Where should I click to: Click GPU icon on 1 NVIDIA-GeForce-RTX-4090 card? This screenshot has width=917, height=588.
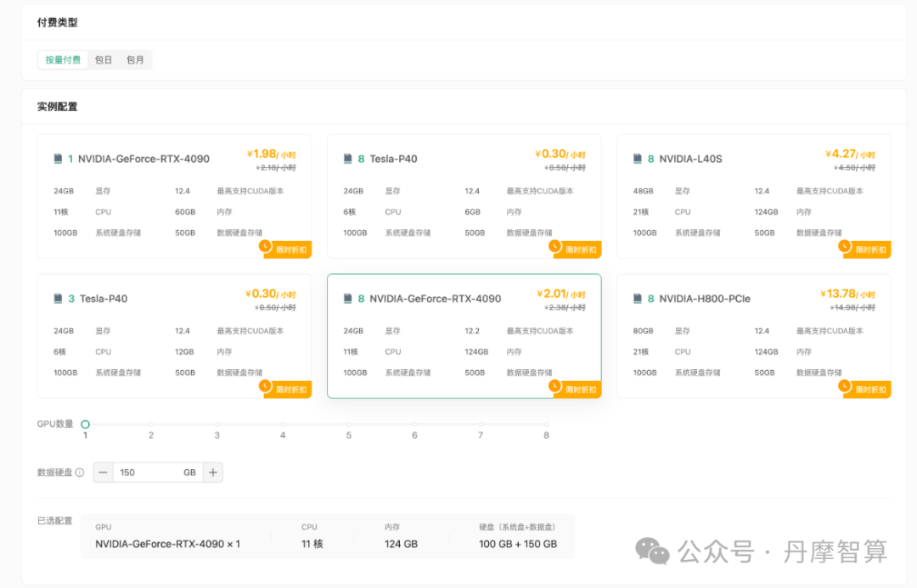[x=58, y=159]
